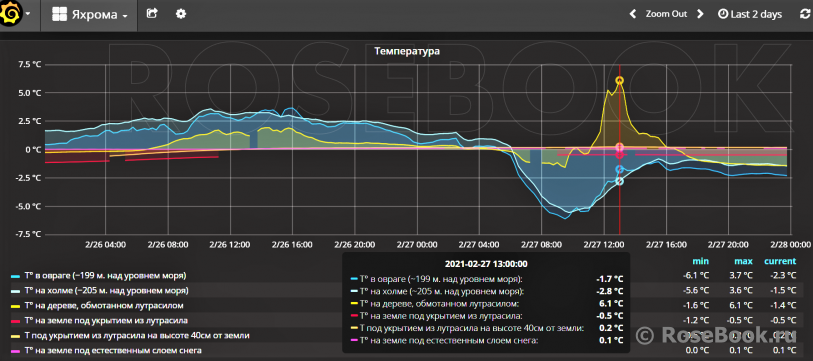Screen dimensions: 813x361
Task: Open the Яхрома dashboard picker
Action: point(90,15)
